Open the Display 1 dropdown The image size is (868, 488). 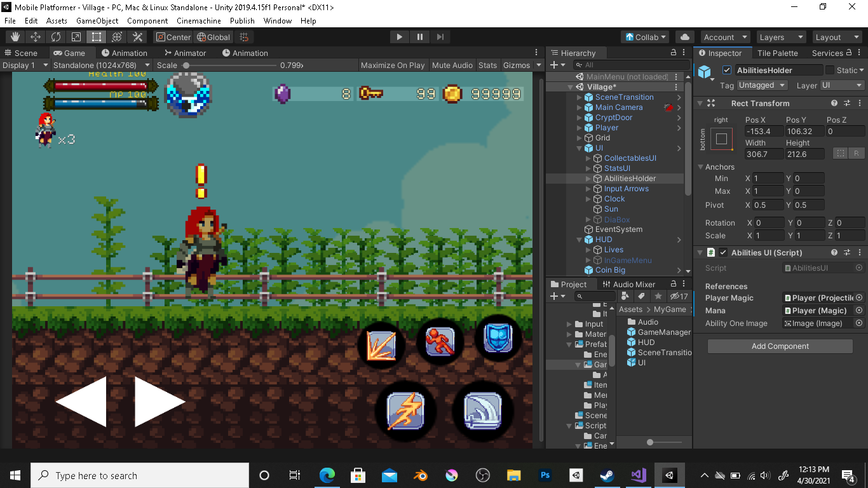pyautogui.click(x=25, y=65)
